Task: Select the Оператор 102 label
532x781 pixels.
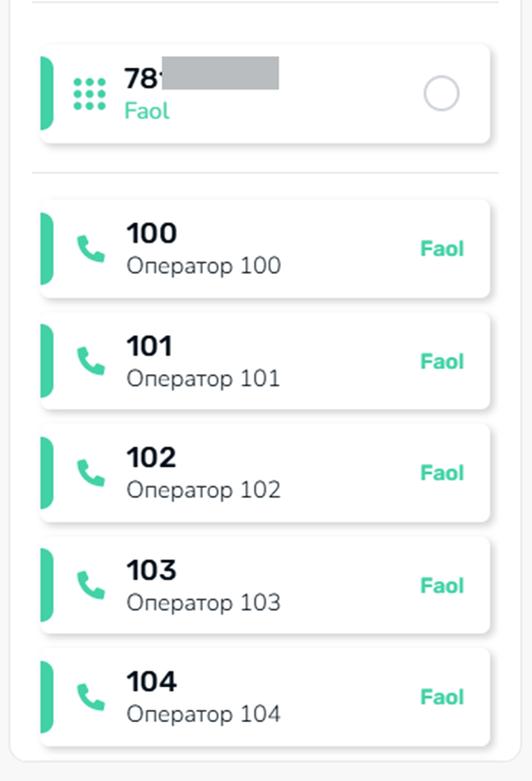Action: [x=204, y=490]
